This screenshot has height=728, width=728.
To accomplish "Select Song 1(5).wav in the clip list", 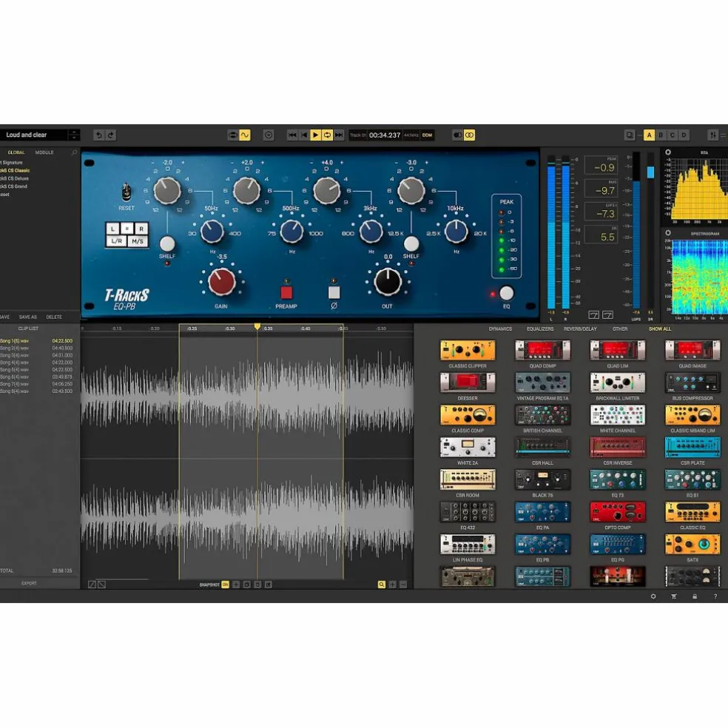I will tap(36, 341).
